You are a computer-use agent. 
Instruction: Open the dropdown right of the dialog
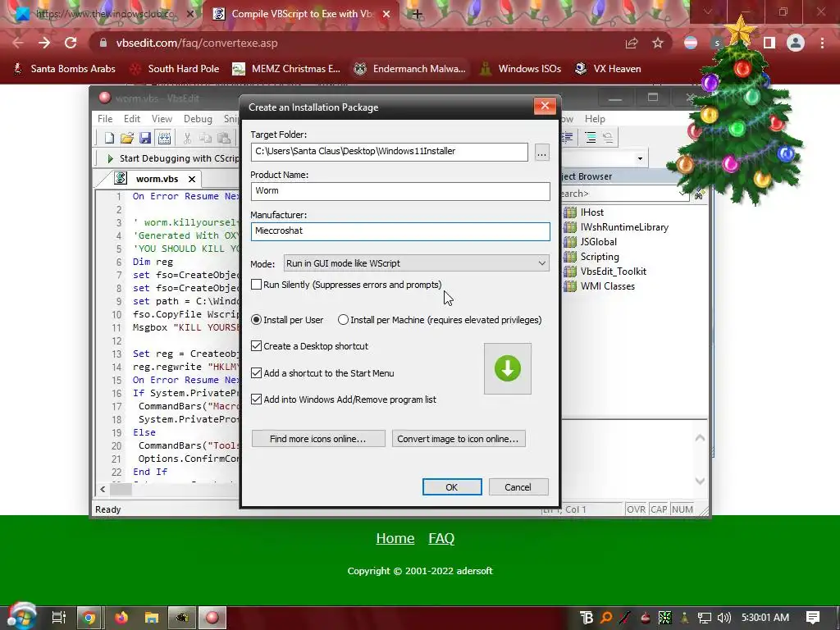(640, 158)
